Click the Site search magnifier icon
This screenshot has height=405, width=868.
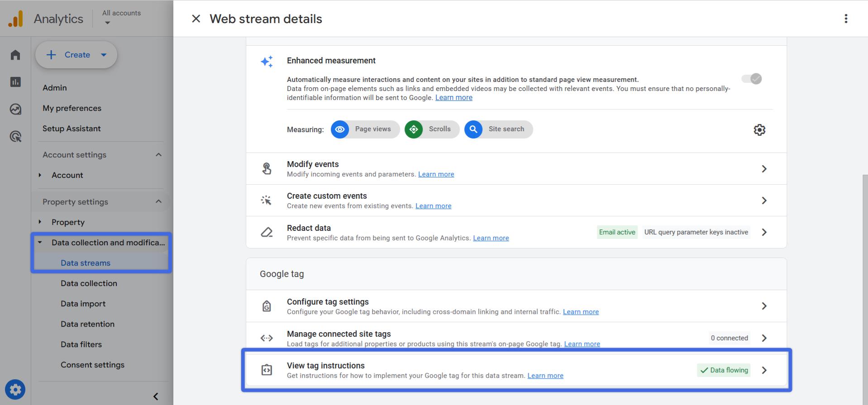[473, 129]
